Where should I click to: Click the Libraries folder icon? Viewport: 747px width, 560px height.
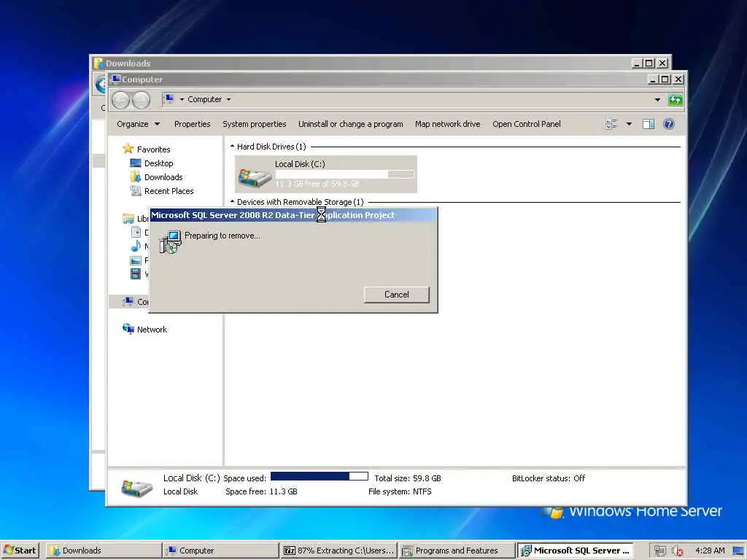pos(128,219)
